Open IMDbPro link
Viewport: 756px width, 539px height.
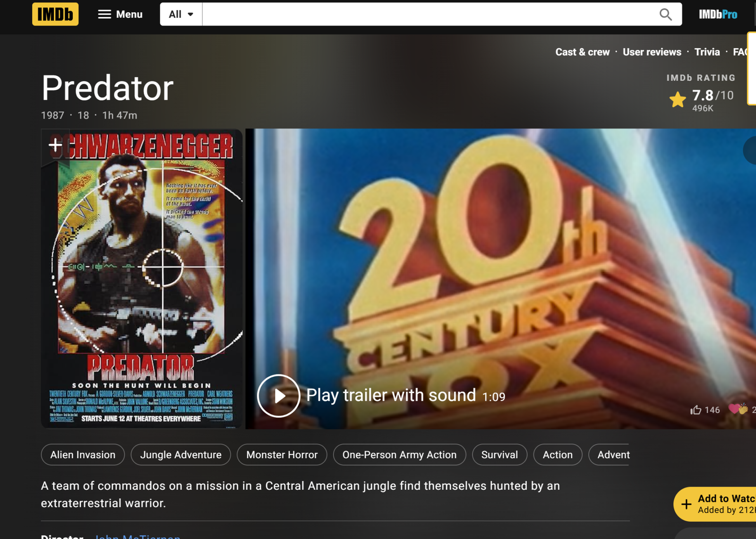click(x=717, y=14)
